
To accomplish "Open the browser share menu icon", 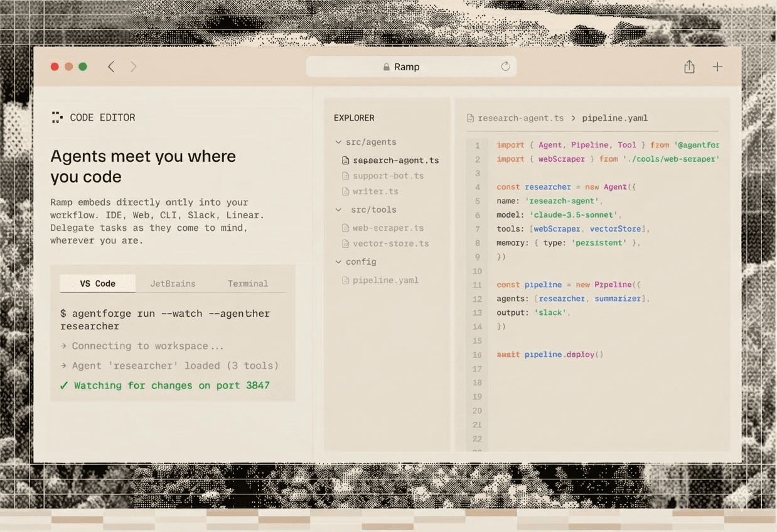I will tap(689, 66).
